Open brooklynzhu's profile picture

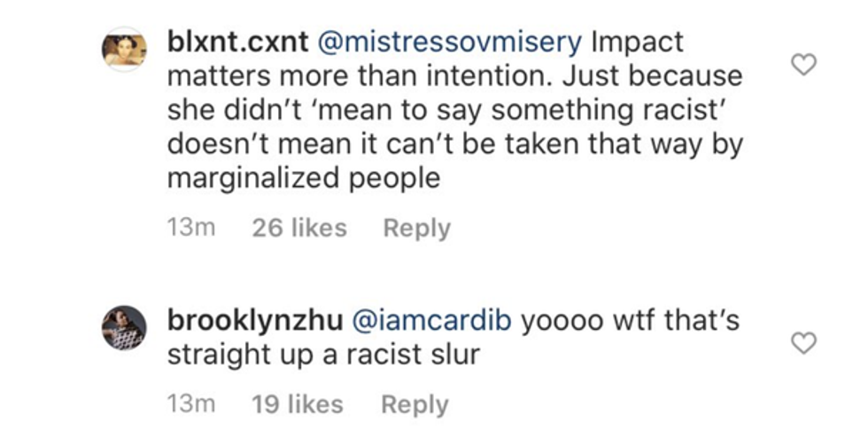point(124,328)
